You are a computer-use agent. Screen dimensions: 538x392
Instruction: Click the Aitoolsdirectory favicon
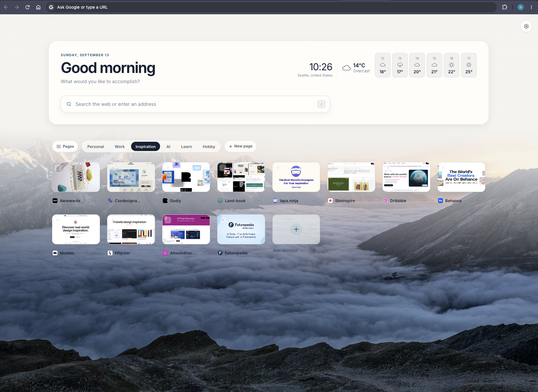tap(165, 253)
